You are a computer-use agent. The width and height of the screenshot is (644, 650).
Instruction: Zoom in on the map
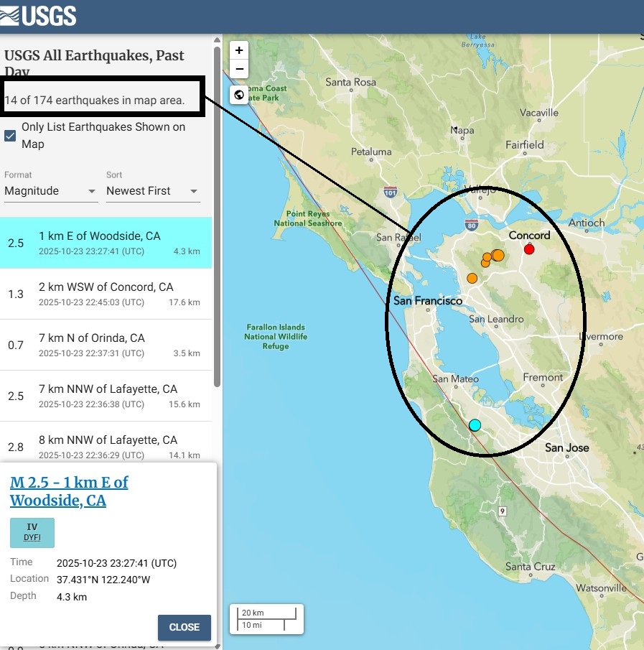239,50
